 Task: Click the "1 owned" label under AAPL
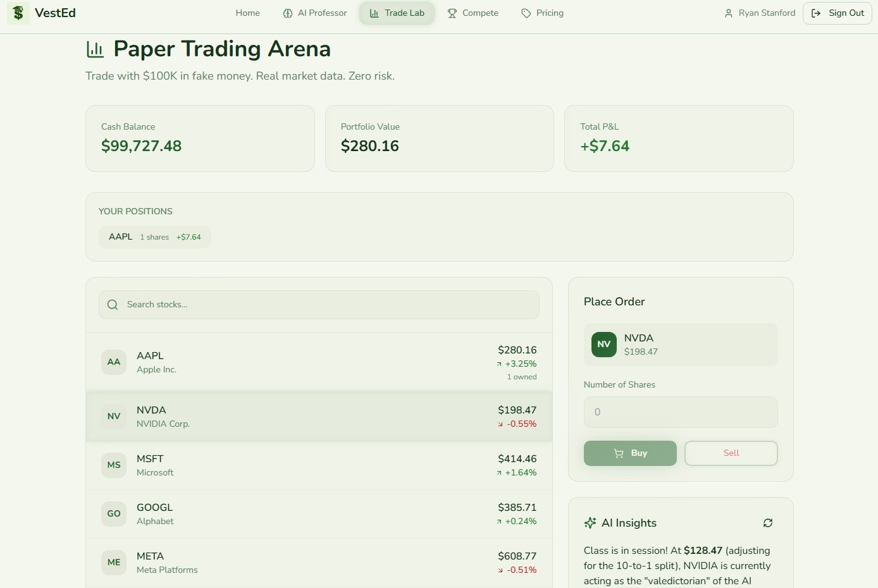click(522, 377)
